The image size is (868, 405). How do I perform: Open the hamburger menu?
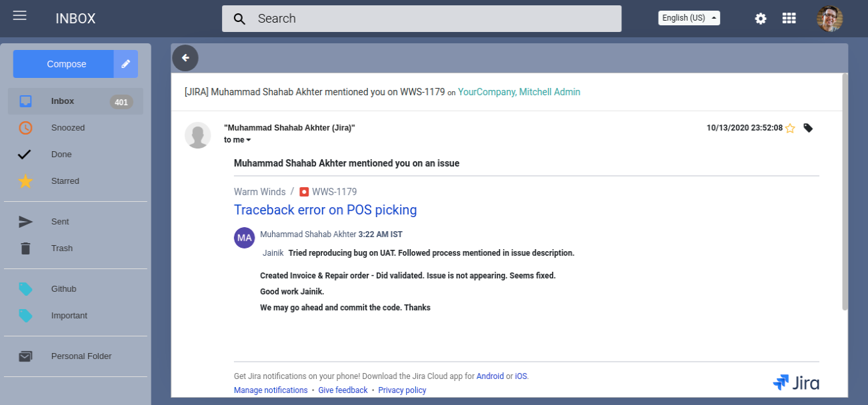[20, 15]
